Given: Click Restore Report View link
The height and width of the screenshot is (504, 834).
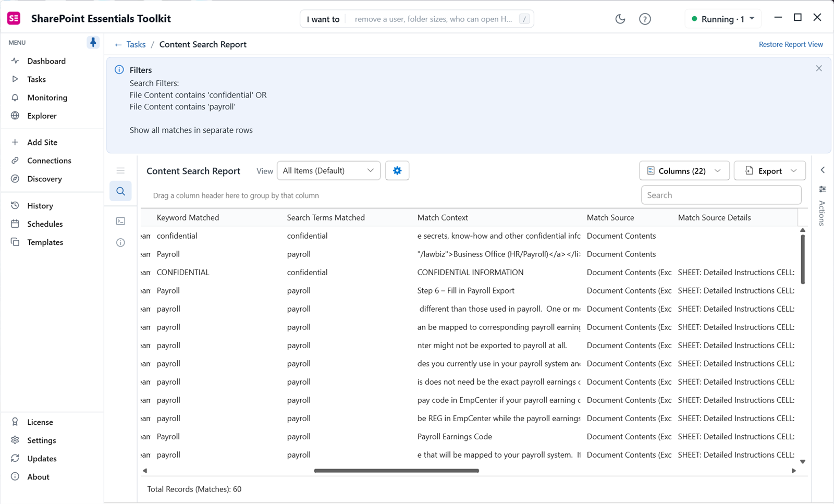Looking at the screenshot, I should (791, 44).
